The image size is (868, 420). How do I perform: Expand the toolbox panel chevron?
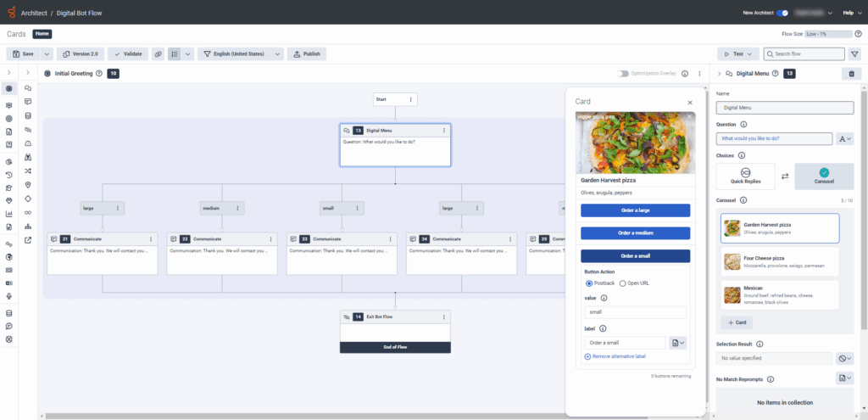28,73
